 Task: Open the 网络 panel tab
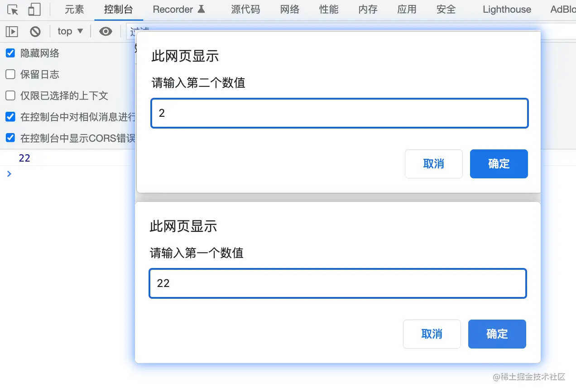289,9
